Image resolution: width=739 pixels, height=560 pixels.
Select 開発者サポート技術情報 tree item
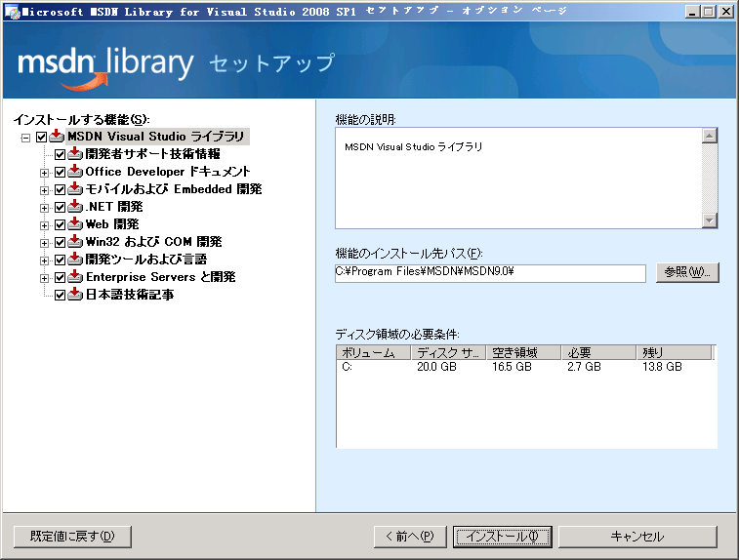pyautogui.click(x=152, y=154)
